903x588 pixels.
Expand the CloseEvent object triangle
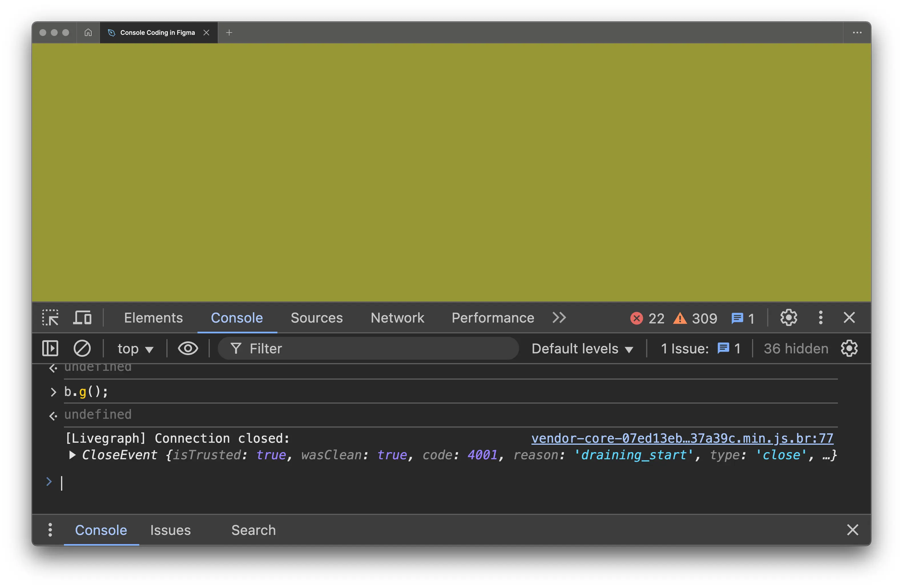[x=72, y=455]
